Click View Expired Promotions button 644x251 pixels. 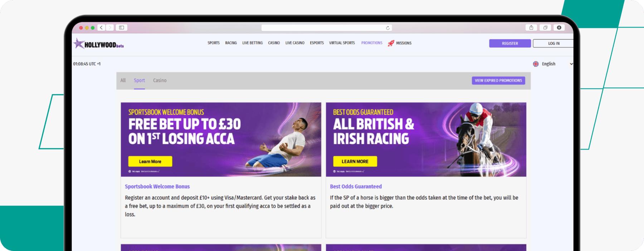click(x=498, y=80)
